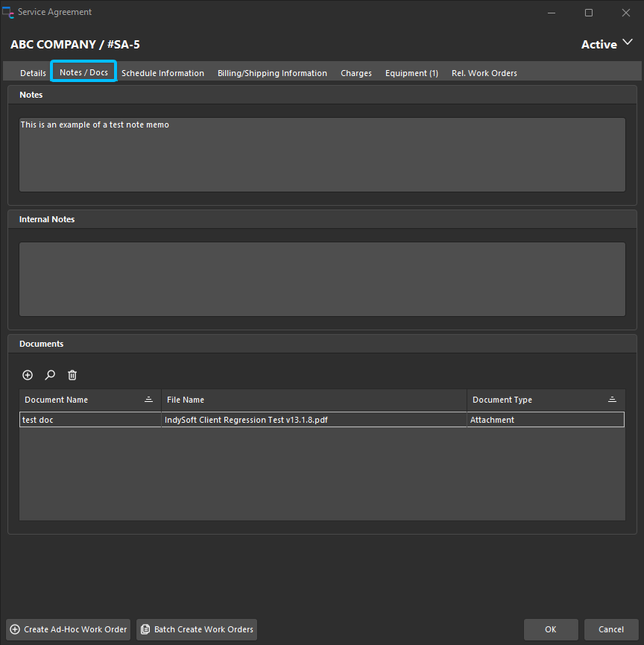Click inside the Internal Notes field
The width and height of the screenshot is (644, 645).
click(322, 279)
